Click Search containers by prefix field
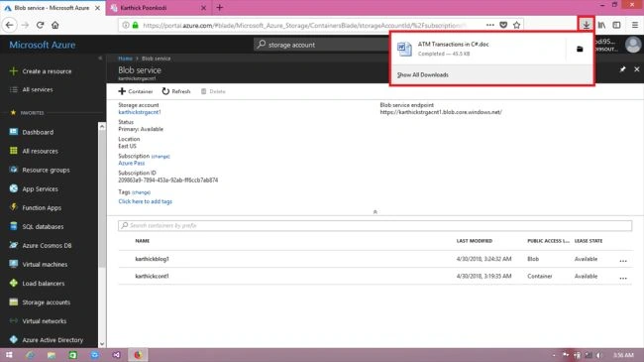The width and height of the screenshot is (644, 362). (x=375, y=225)
